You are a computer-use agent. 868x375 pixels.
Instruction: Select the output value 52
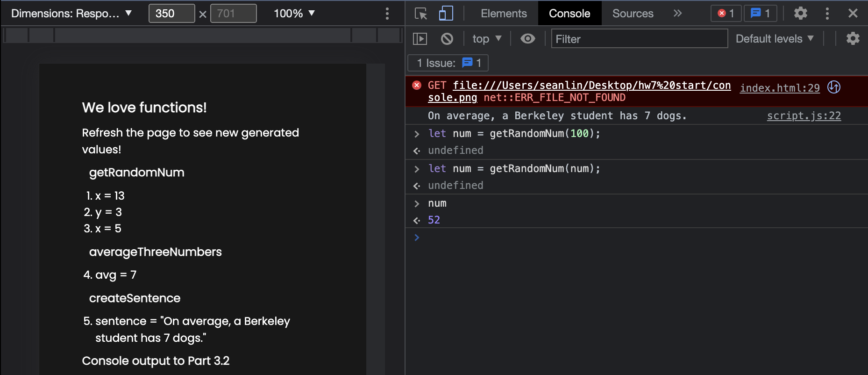coord(434,220)
